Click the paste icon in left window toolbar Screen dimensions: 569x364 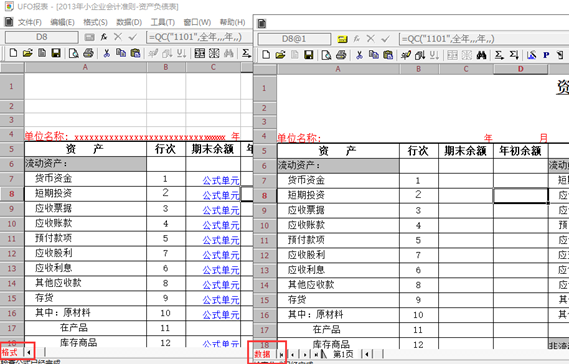(135, 53)
